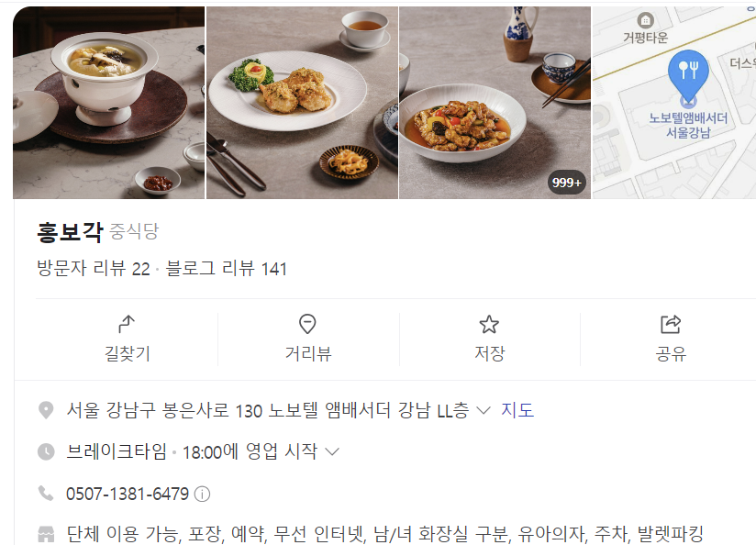Open the fried chicken plate photo
Viewport: 756px width, 545px height.
click(x=302, y=102)
